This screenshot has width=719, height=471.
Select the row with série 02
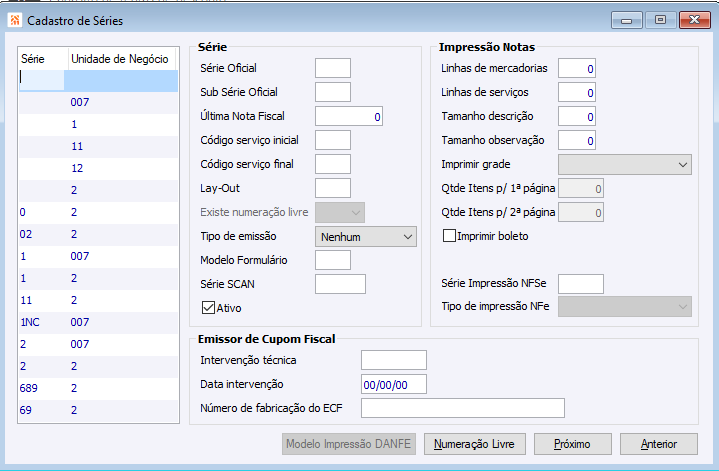(98, 234)
